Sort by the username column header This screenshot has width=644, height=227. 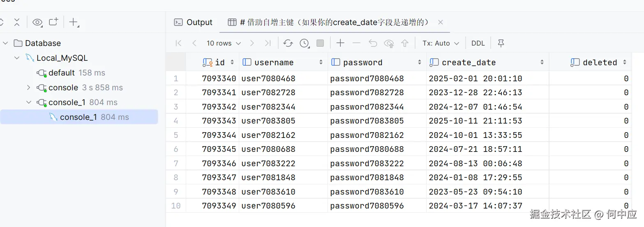[283, 62]
